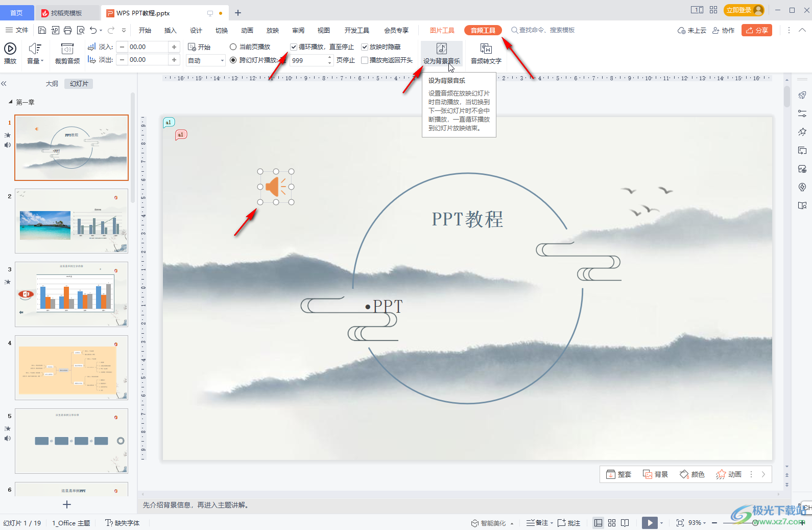Switch to Slide Sorter view icon
The image size is (812, 530).
coord(612,523)
